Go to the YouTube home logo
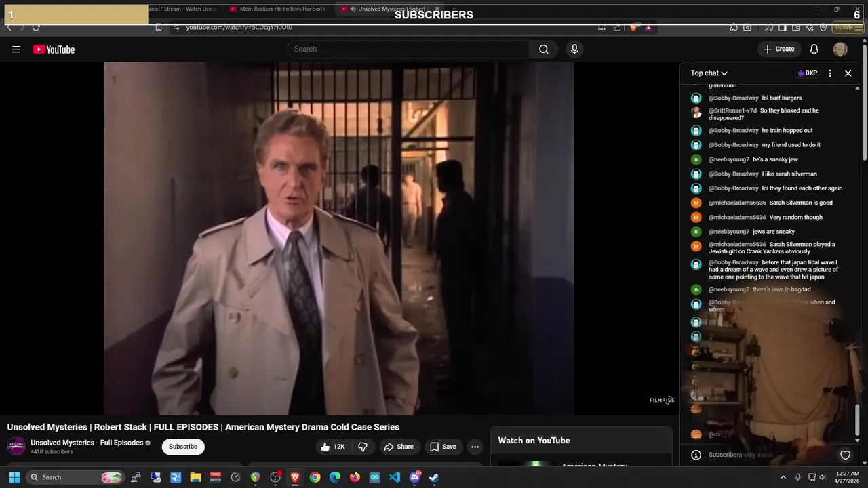Viewport: 868px width, 488px height. (x=54, y=49)
